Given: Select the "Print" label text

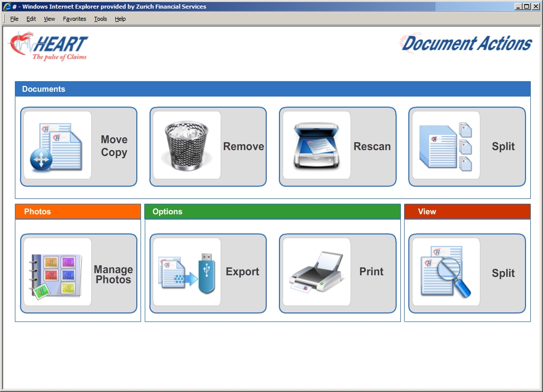Looking at the screenshot, I should 371,272.
